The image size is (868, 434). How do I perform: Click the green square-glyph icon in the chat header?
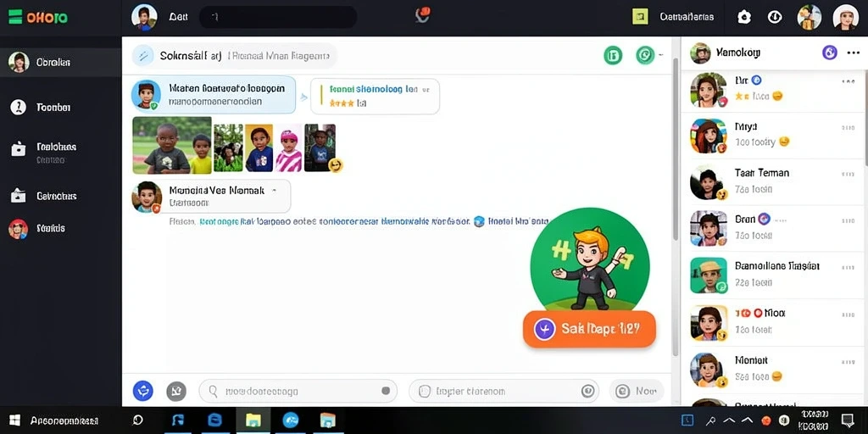[x=613, y=55]
